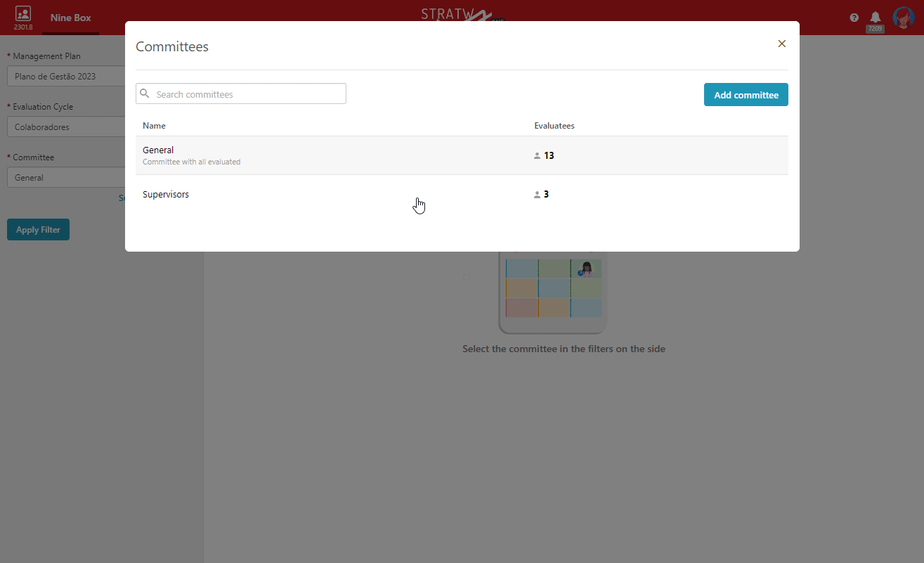Click the Evaluatees column header
924x563 pixels.
(x=554, y=126)
